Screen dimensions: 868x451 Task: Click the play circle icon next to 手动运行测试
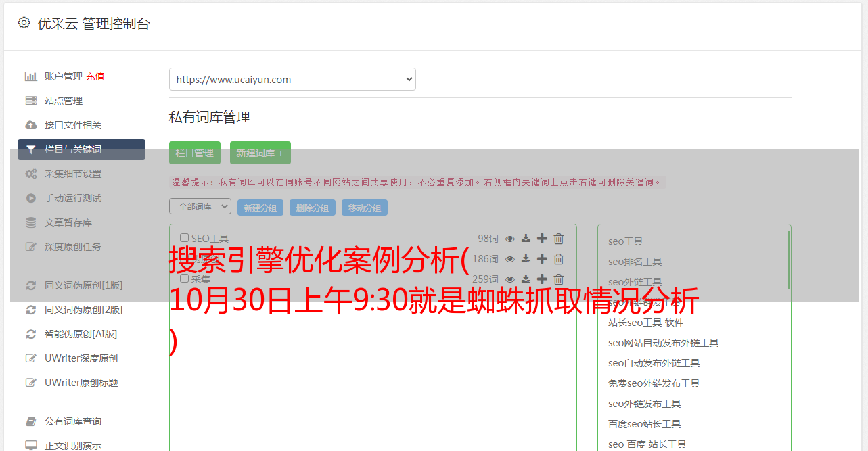pos(31,198)
